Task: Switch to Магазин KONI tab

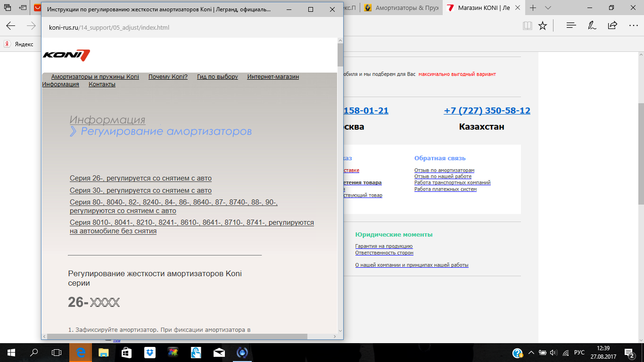Action: click(x=485, y=8)
